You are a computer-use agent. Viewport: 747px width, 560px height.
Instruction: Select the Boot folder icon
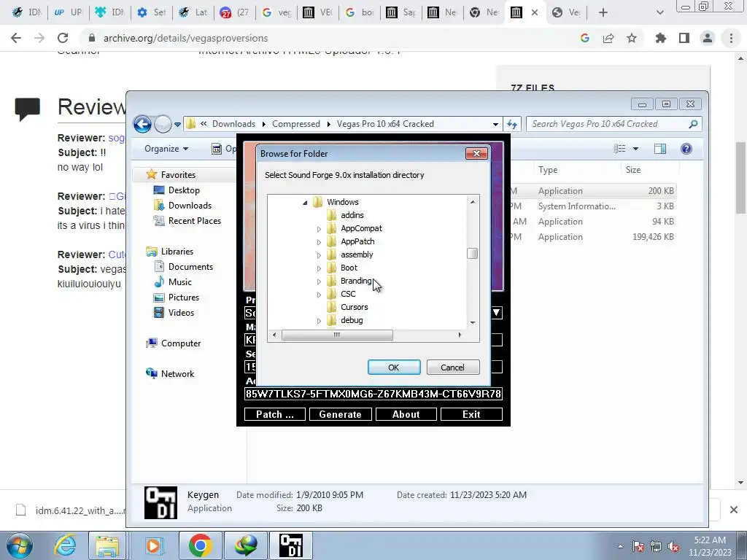tap(332, 268)
